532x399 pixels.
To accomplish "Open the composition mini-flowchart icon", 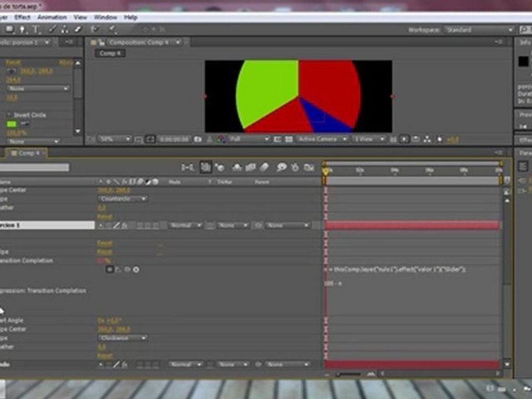I will click(x=187, y=167).
